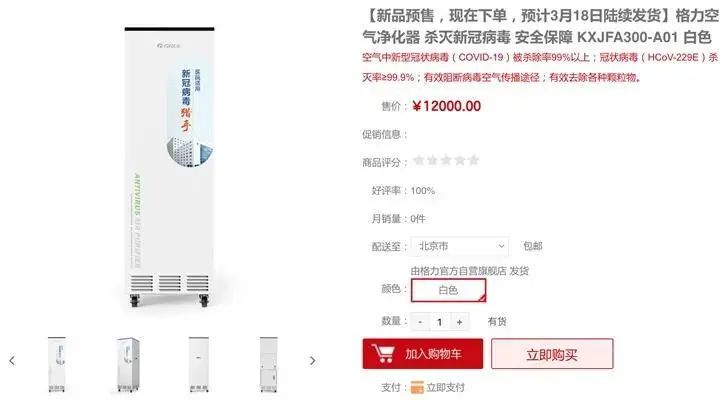Go to previous product thumbnails
The height and width of the screenshot is (400, 728).
point(12,361)
